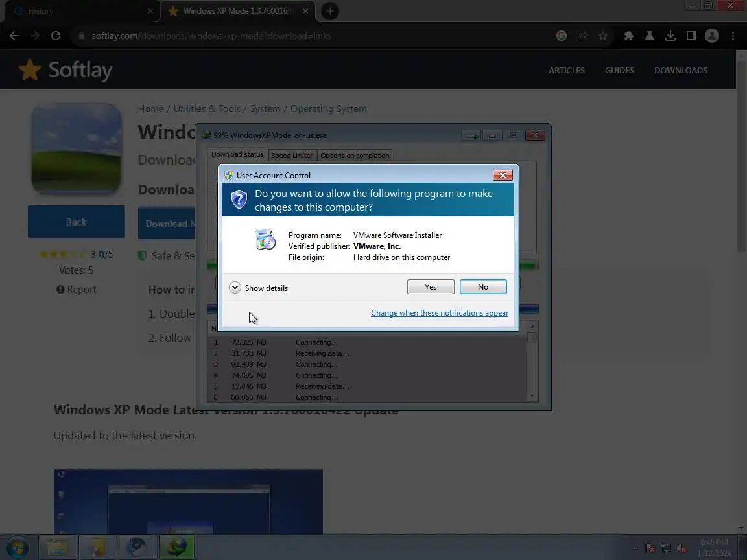Click the yellow folder taskbar icon

point(98,547)
